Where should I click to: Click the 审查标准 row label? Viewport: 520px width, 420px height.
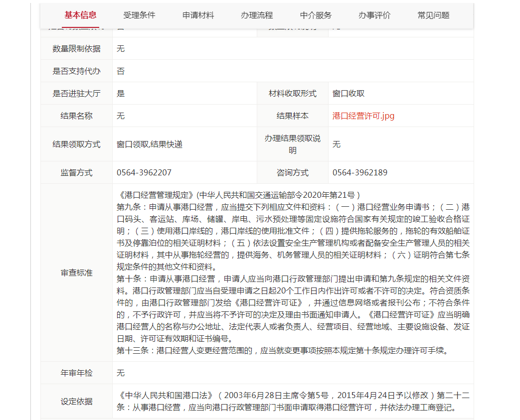coord(76,273)
